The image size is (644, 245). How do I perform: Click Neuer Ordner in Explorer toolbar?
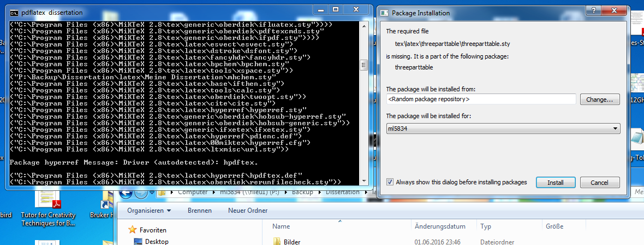pos(248,211)
